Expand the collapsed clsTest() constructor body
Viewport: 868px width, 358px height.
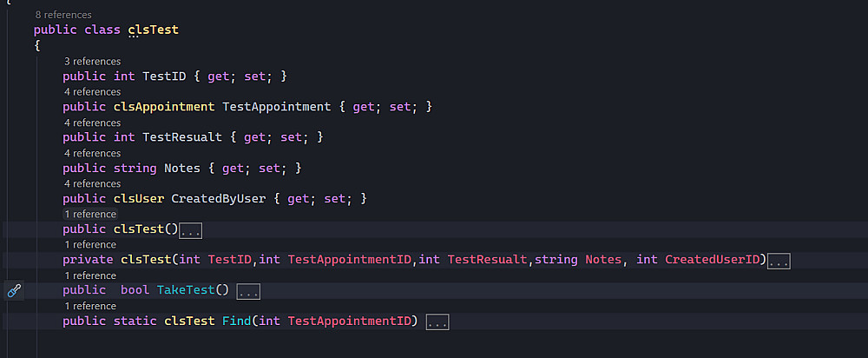click(x=190, y=230)
